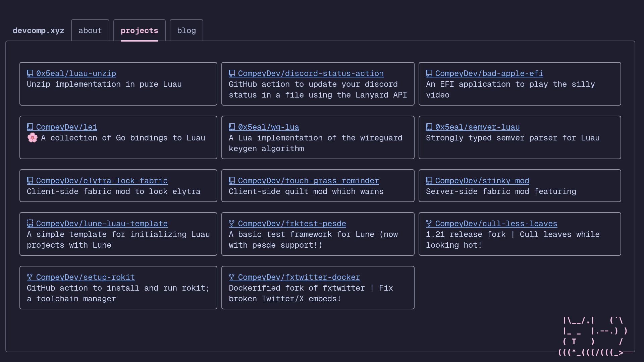Click the fork icon beside CompeyDev/cull-less-leaves
644x362 pixels.
pyautogui.click(x=429, y=223)
